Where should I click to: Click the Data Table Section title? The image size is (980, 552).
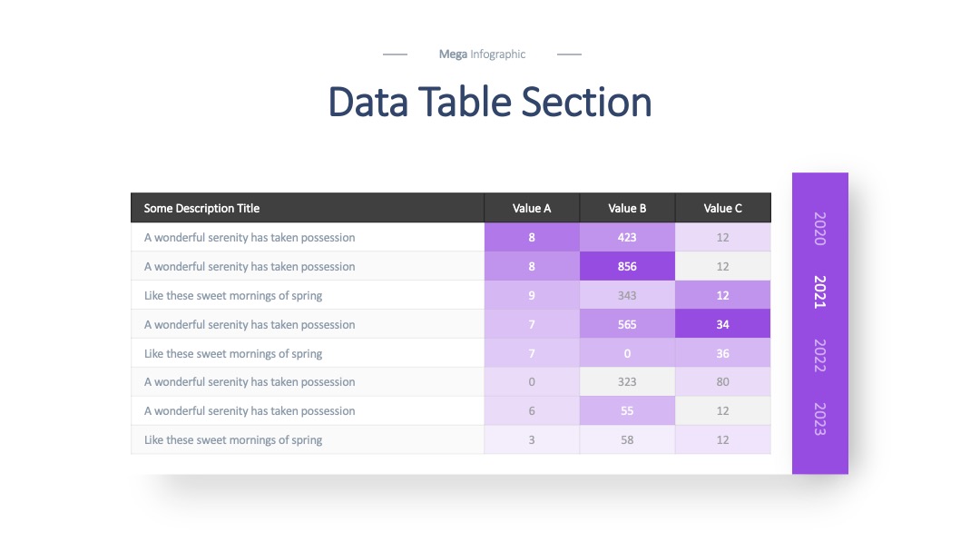click(x=490, y=102)
